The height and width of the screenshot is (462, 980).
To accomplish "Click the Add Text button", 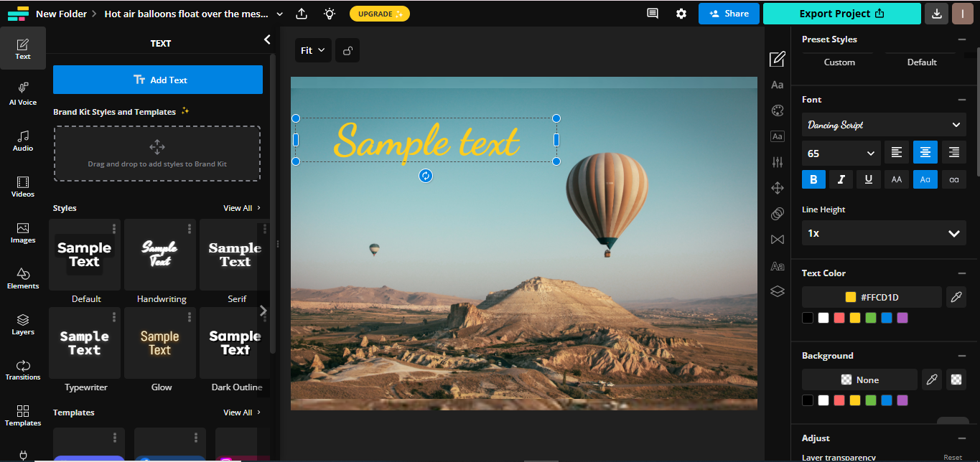I will (x=158, y=80).
